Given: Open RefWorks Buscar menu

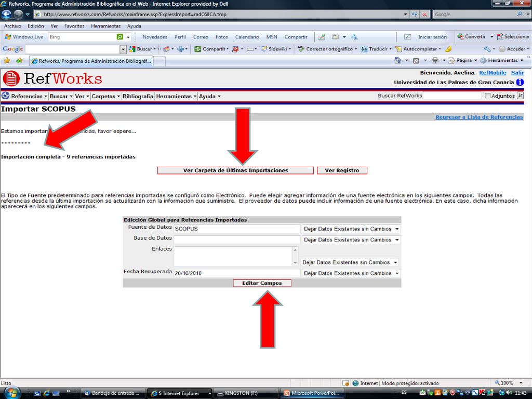Looking at the screenshot, I should coord(61,96).
